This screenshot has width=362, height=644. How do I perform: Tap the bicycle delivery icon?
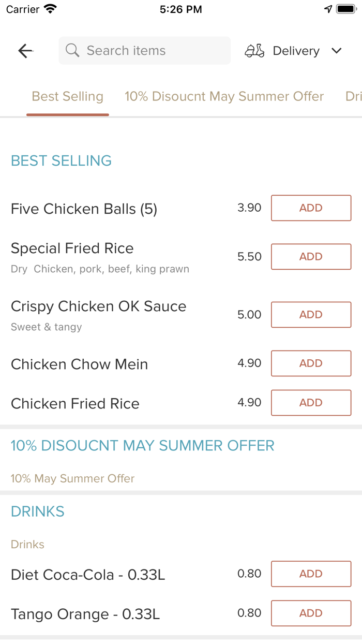pyautogui.click(x=254, y=50)
